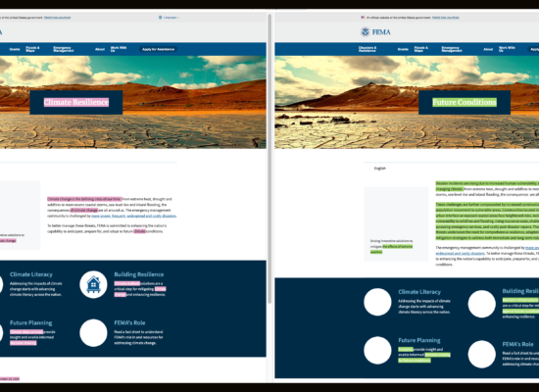Screen dimensions: 539x392
Task: Click the house icon beside Building Resilience
Action: coord(93,284)
